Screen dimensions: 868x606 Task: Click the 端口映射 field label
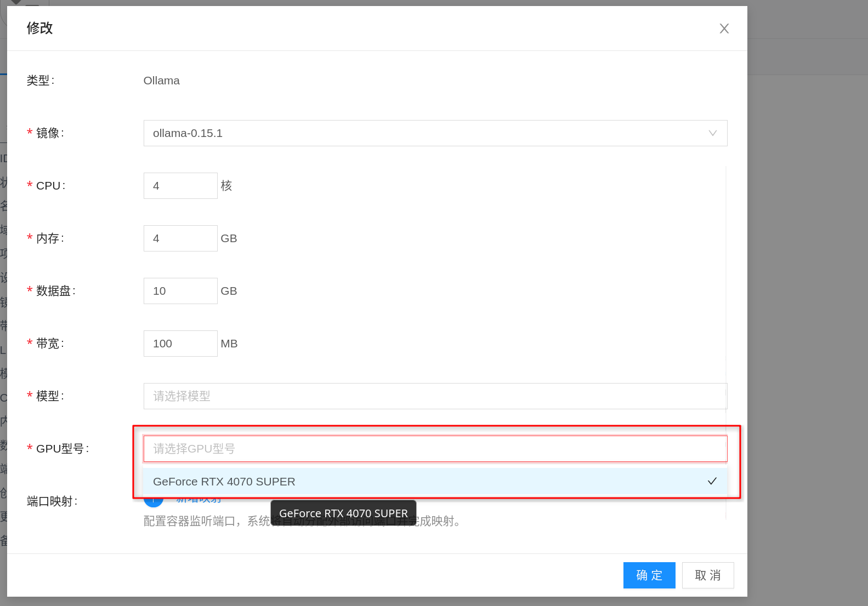pos(52,501)
